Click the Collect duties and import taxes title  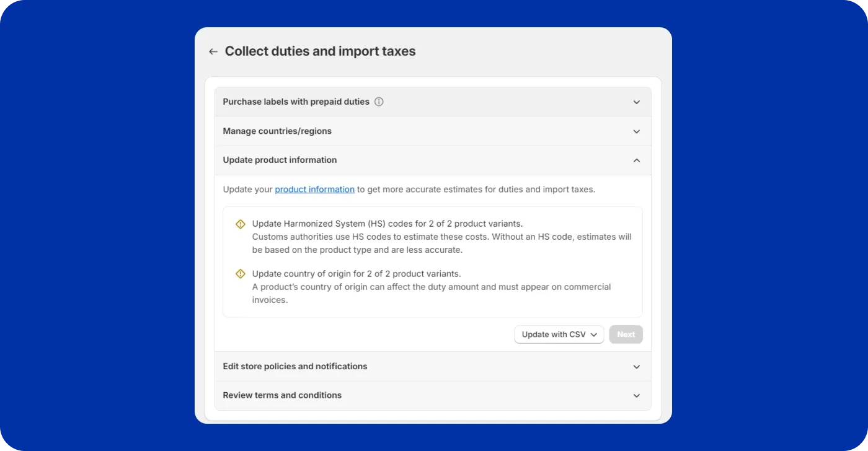(x=320, y=51)
